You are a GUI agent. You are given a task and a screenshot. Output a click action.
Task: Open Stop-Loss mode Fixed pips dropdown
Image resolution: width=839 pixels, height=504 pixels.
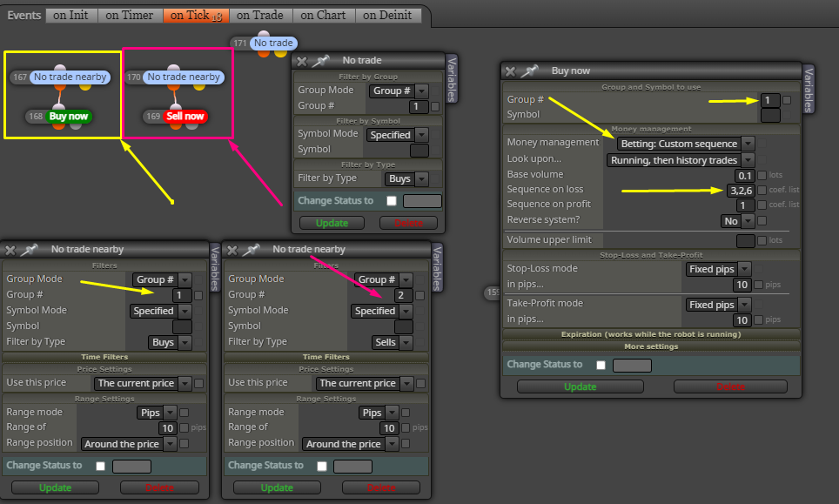(718, 269)
